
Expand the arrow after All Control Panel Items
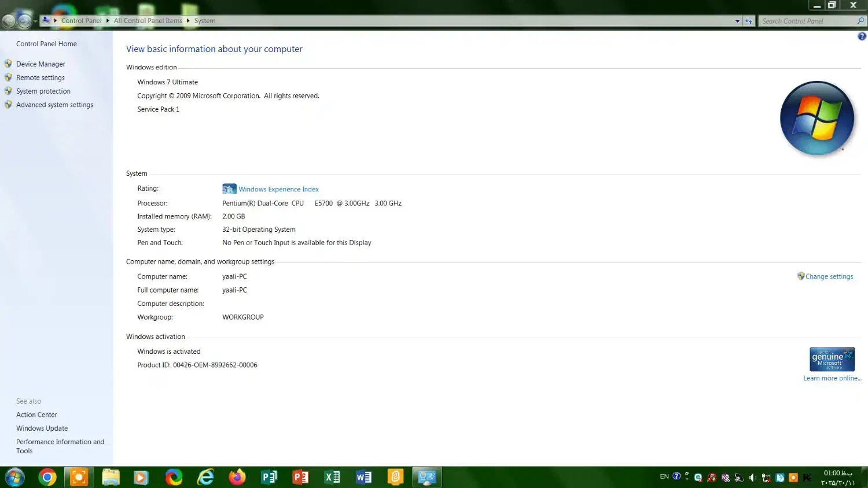pyautogui.click(x=188, y=20)
